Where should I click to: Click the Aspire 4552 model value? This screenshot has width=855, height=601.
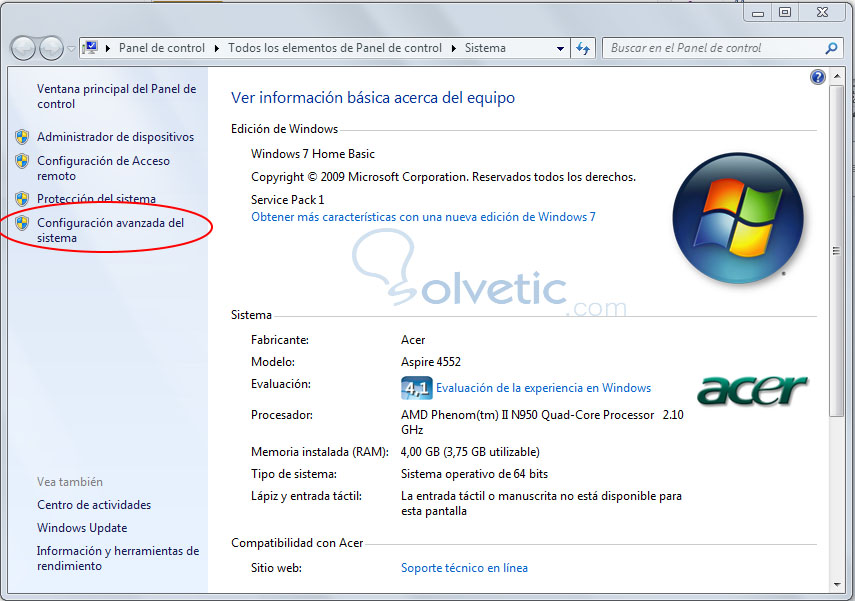click(431, 362)
